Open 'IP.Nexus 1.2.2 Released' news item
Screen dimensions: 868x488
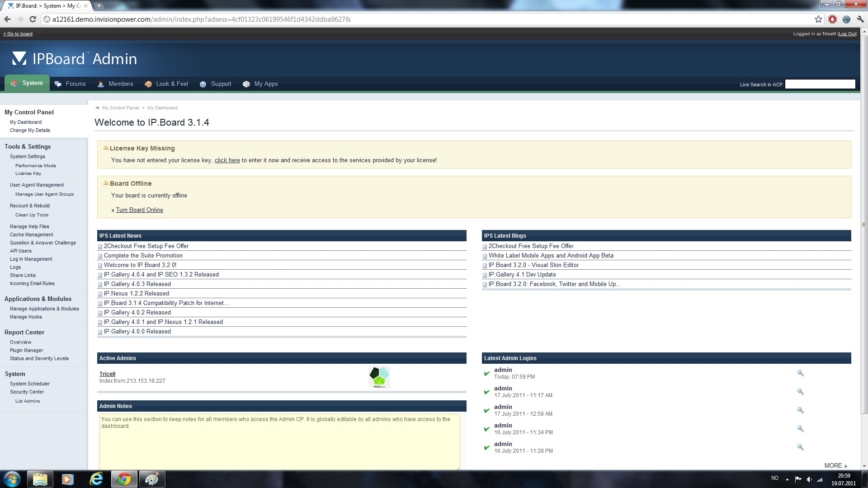(137, 294)
